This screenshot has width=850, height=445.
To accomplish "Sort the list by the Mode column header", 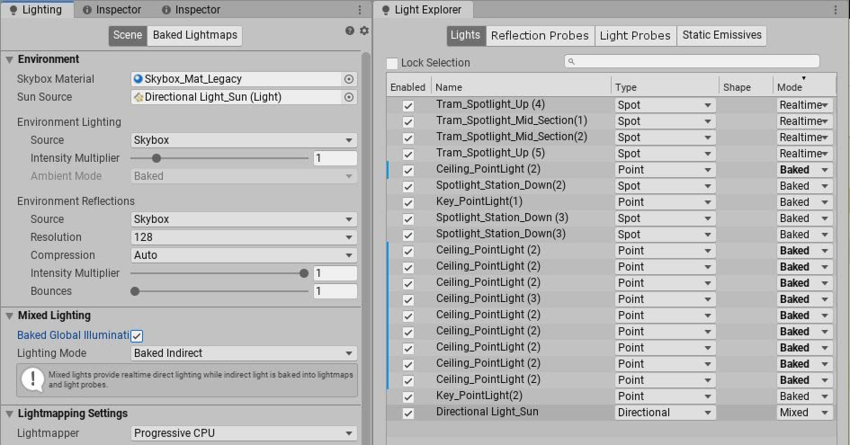I will pyautogui.click(x=802, y=88).
